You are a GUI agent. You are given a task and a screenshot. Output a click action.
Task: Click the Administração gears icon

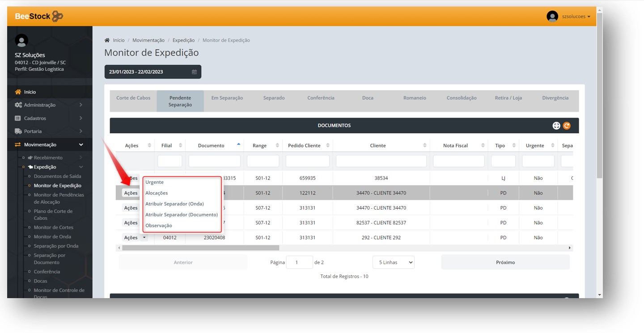pyautogui.click(x=18, y=105)
